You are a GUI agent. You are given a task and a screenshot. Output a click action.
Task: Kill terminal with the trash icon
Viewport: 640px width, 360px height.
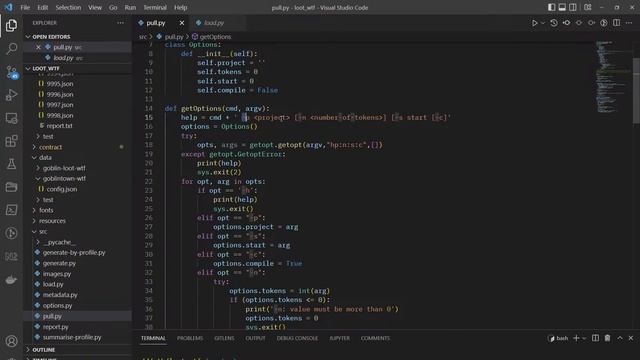click(x=607, y=338)
